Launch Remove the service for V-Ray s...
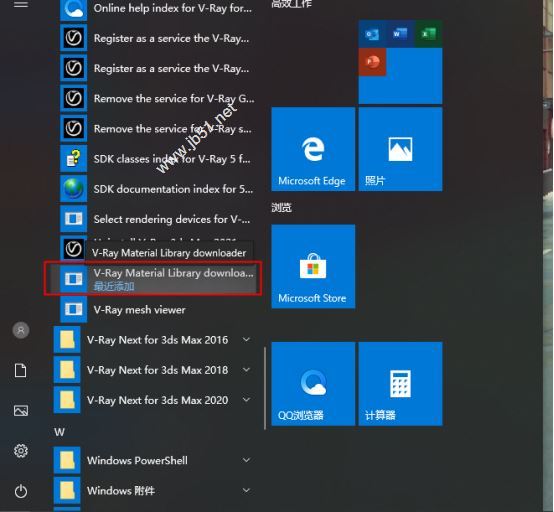Viewport: 554px width, 512px height. (157, 129)
